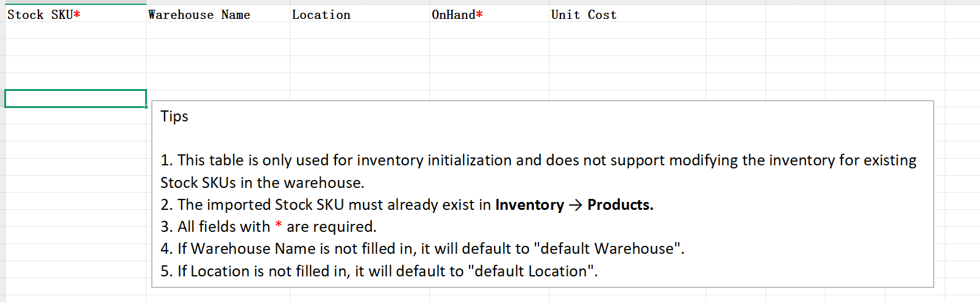Click the red asterisk beside Stock SKU

77,15
